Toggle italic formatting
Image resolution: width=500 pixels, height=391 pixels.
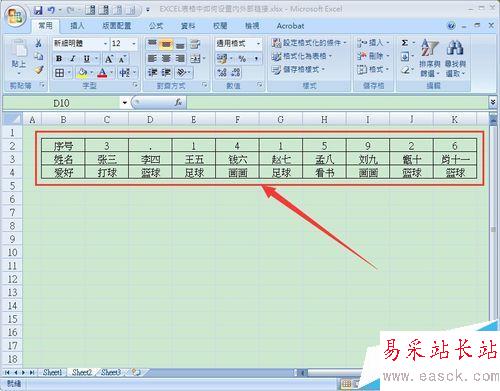pos(73,59)
